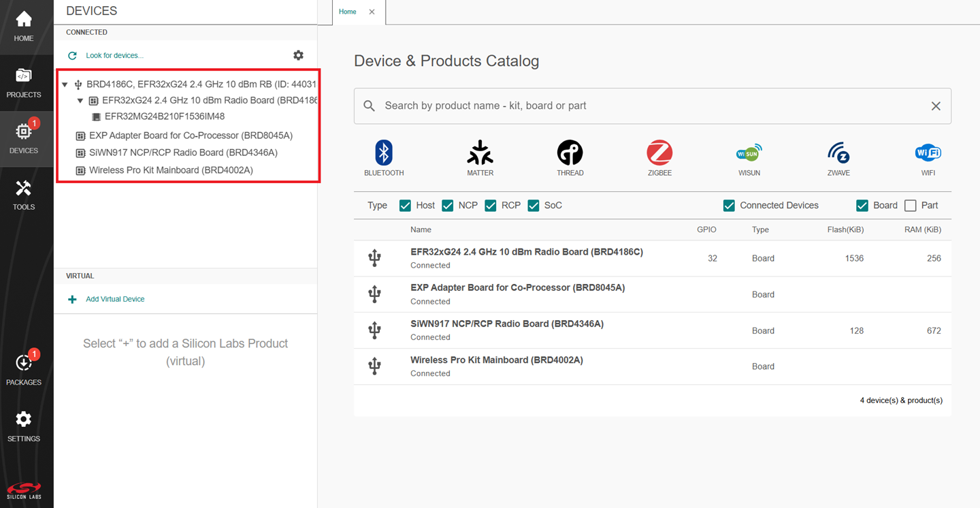Viewport: 980px width, 508px height.
Task: Switch to the Home tab
Action: (x=348, y=12)
